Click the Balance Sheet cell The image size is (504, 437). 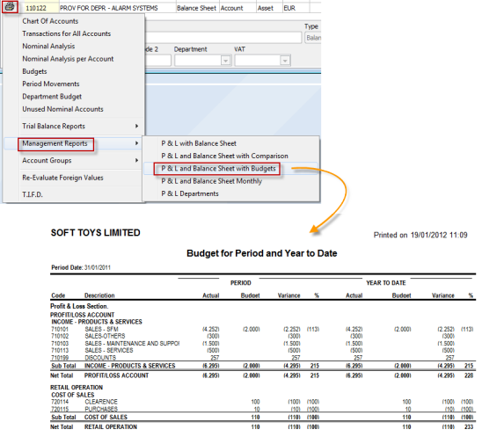click(x=196, y=8)
